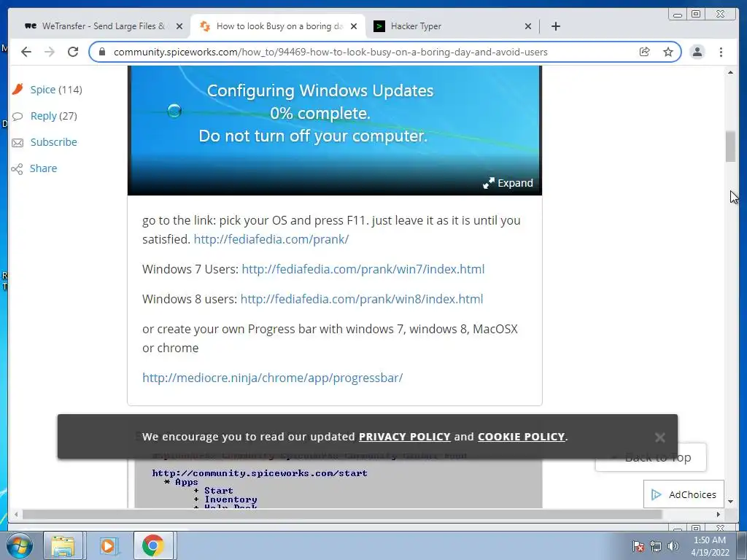Click the horizontal scroll right arrow
The height and width of the screenshot is (560, 747).
pyautogui.click(x=719, y=514)
